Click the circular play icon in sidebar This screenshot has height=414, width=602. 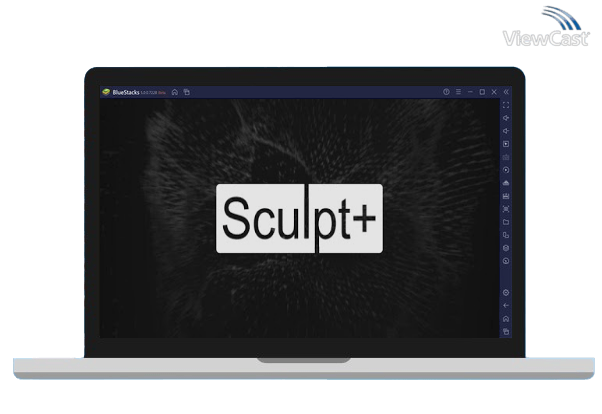(x=506, y=170)
